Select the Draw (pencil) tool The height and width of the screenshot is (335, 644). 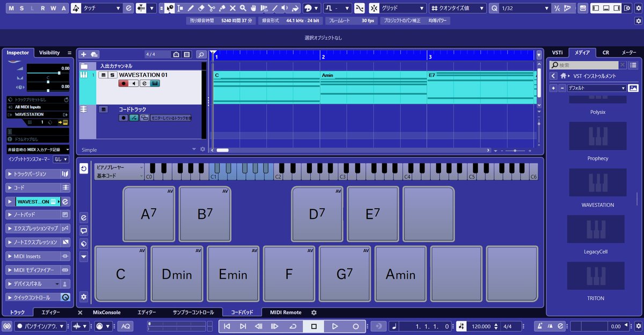tap(191, 8)
